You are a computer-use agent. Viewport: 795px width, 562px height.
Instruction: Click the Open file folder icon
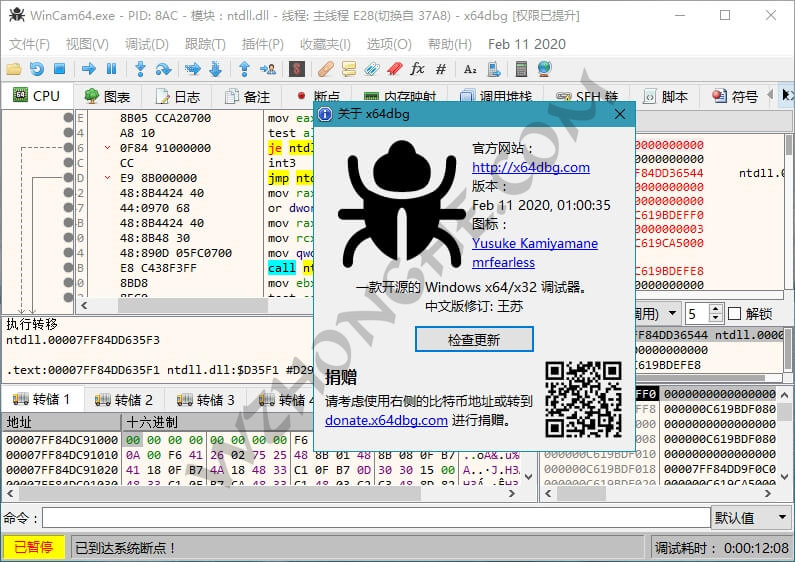[x=14, y=68]
